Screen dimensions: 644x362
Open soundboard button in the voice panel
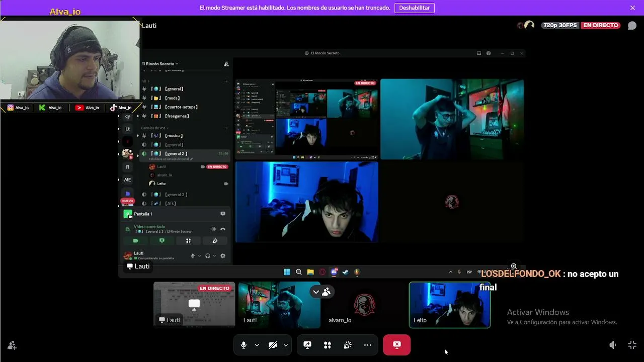pyautogui.click(x=215, y=241)
